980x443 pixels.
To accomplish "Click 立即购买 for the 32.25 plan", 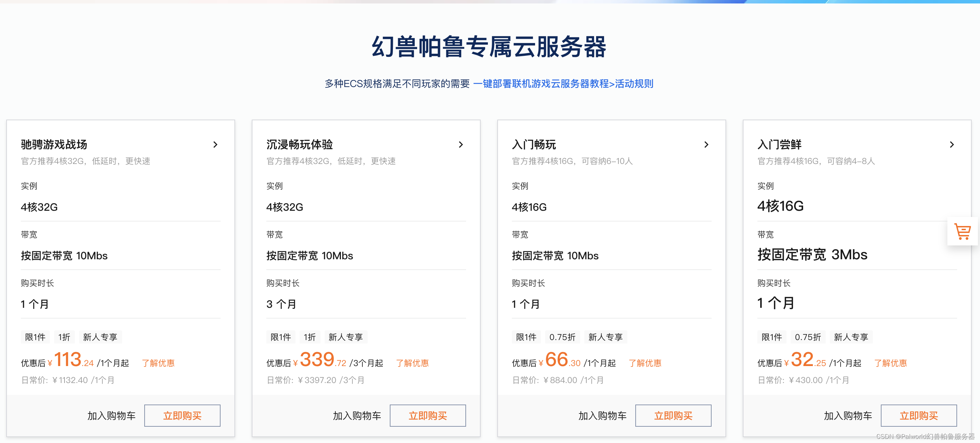I will pos(918,415).
